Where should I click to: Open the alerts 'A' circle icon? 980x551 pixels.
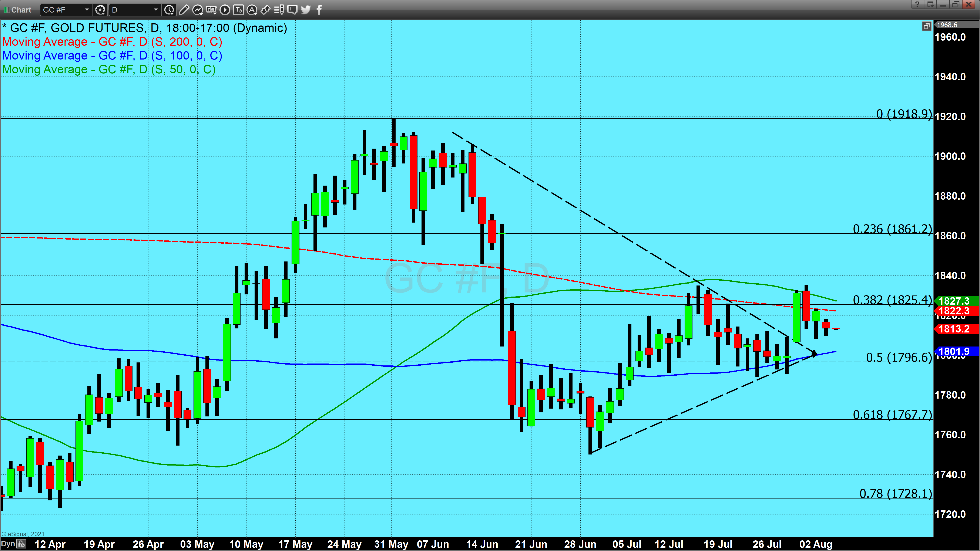[252, 10]
